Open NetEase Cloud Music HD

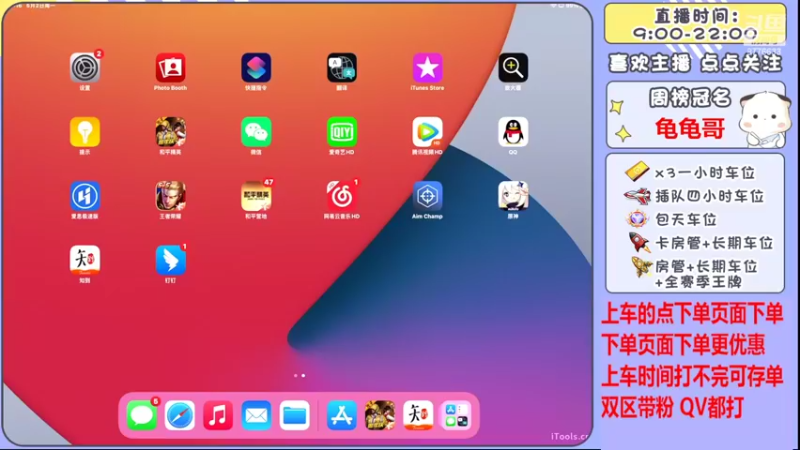342,196
